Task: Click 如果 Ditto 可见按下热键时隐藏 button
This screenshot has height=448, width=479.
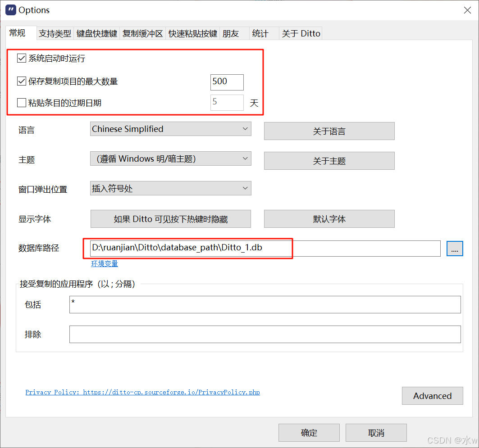Action: click(x=171, y=219)
